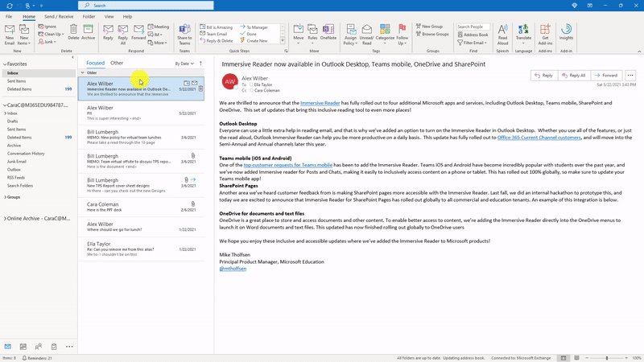The image size is (644, 362).
Task: Follow the Office 365 Current Channel customers link
Action: [539, 138]
